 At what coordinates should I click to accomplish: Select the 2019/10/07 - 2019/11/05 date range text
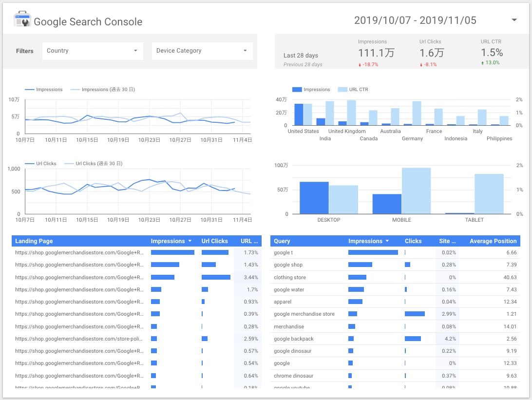(415, 20)
